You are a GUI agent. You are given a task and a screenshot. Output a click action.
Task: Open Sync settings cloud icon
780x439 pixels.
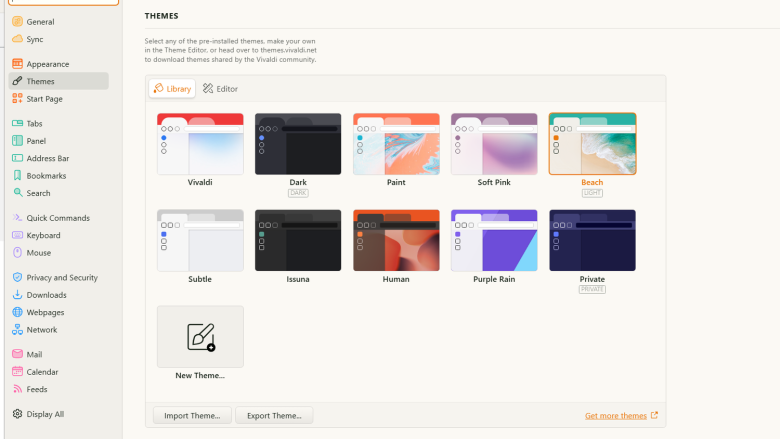(17, 39)
